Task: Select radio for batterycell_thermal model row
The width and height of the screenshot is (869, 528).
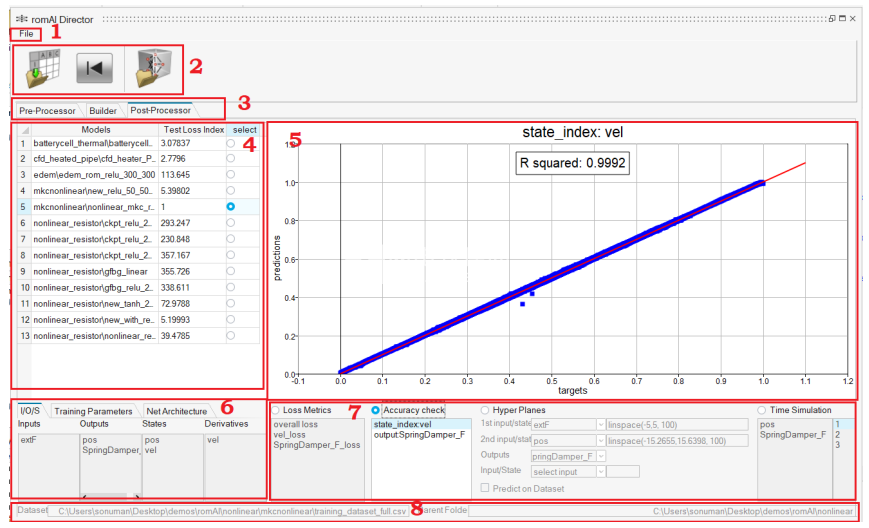Action: point(231,143)
